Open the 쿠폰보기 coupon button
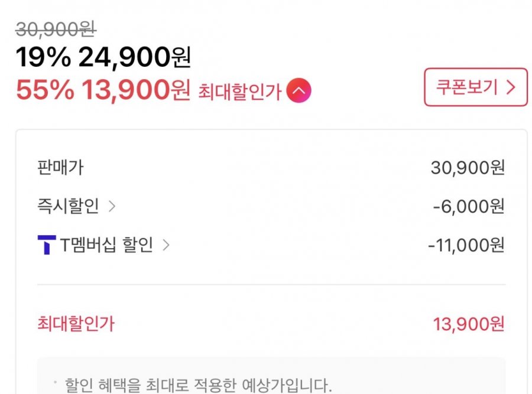The width and height of the screenshot is (532, 394). point(475,87)
